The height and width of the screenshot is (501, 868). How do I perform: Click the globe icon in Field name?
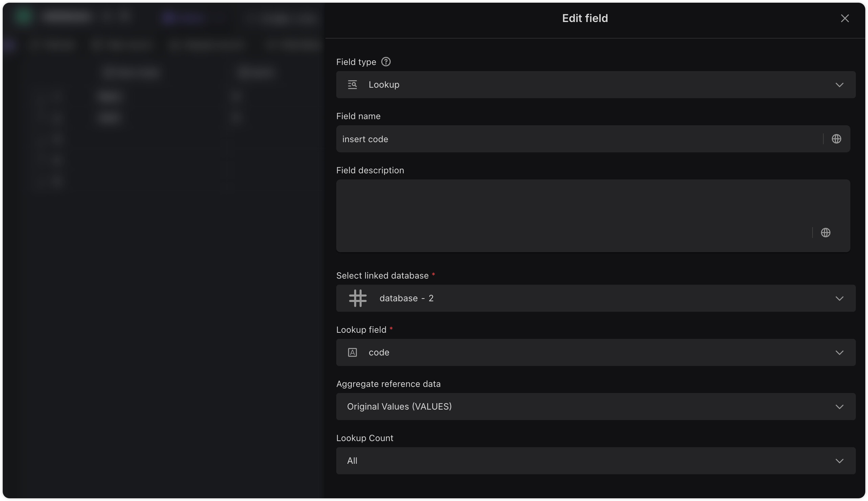[x=836, y=139]
